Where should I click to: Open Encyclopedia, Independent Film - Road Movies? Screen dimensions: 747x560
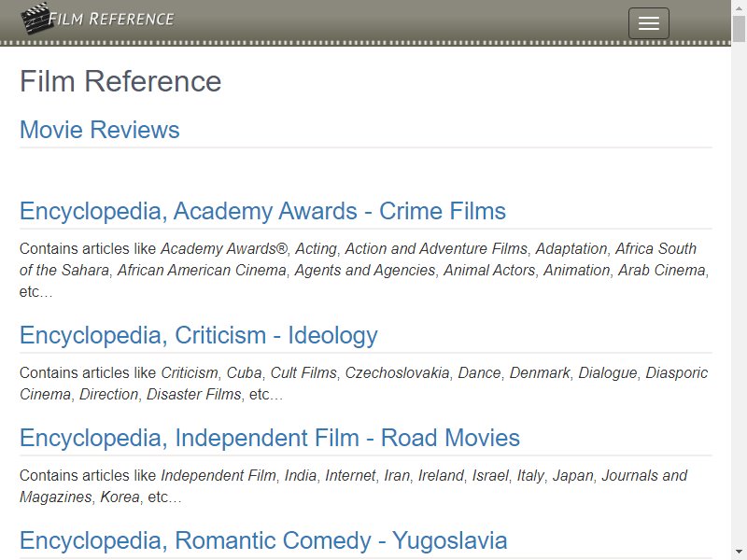[x=270, y=438]
